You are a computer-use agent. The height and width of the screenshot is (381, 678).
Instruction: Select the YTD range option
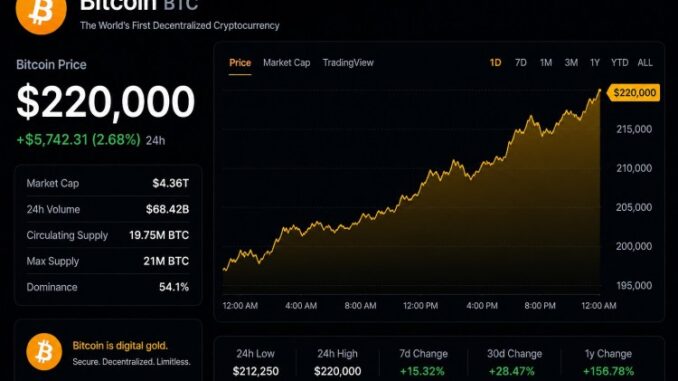tap(620, 63)
